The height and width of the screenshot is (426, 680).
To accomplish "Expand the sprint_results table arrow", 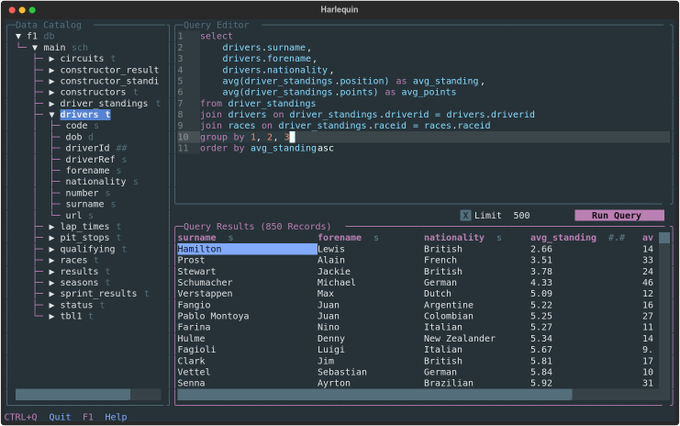I will pyautogui.click(x=52, y=294).
